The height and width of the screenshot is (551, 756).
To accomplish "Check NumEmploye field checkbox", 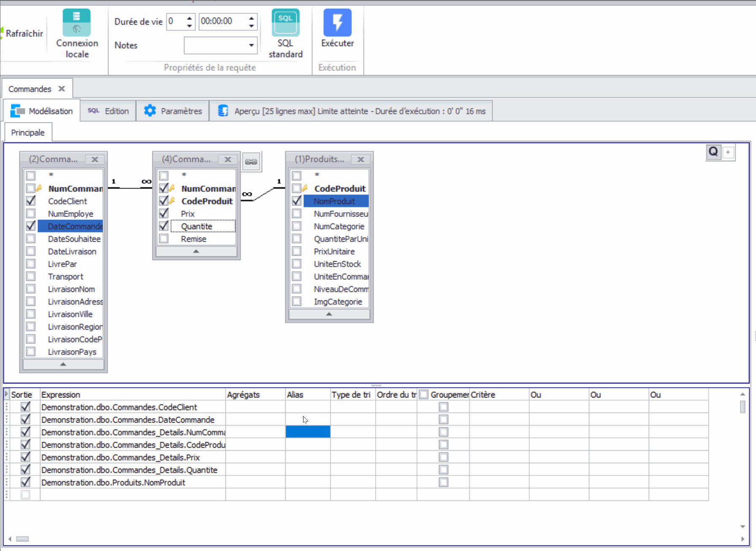I will coord(31,213).
